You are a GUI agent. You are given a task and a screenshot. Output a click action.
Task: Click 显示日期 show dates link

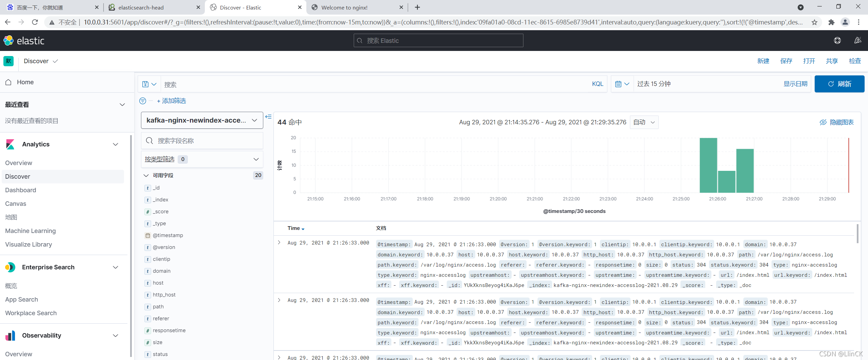(795, 84)
